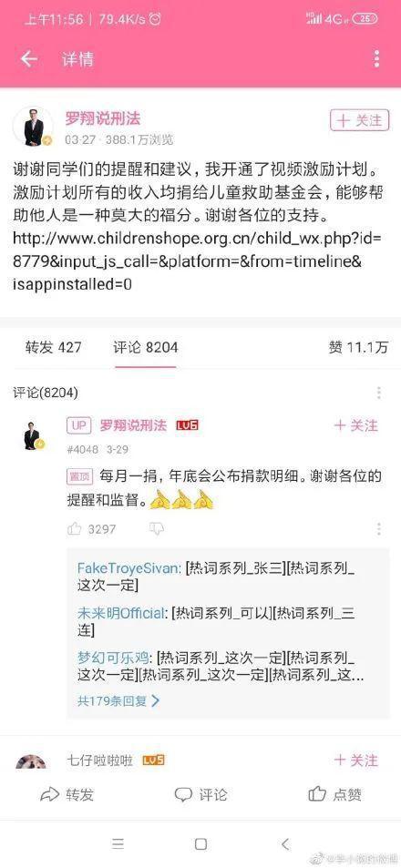Screen dimensions: 401x868
Task: Follow the UP commenter via 关注
Action: click(x=356, y=425)
